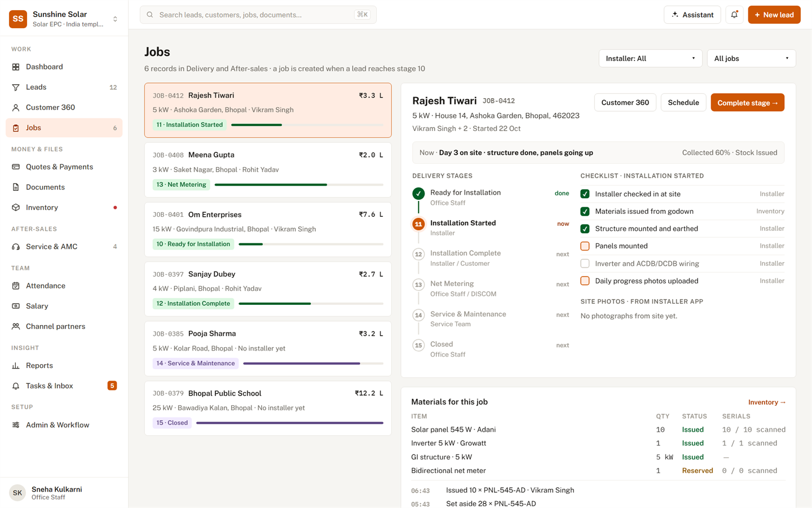The height and width of the screenshot is (508, 812).
Task: Click the Tasks & Inbox bell icon
Action: tap(16, 386)
